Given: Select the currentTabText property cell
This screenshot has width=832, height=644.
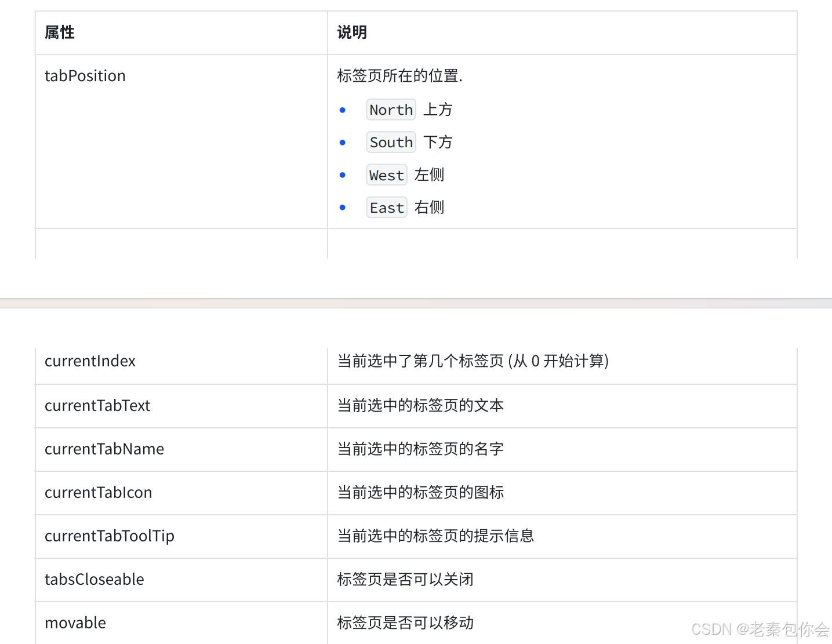Looking at the screenshot, I should (181, 406).
